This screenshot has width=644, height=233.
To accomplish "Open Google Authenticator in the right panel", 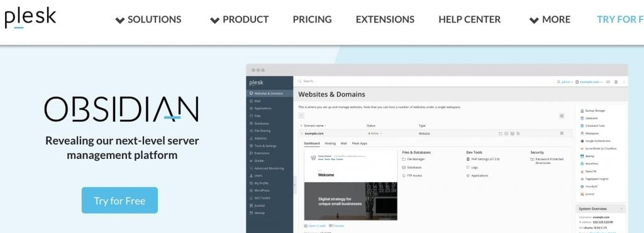I will coord(595,141).
